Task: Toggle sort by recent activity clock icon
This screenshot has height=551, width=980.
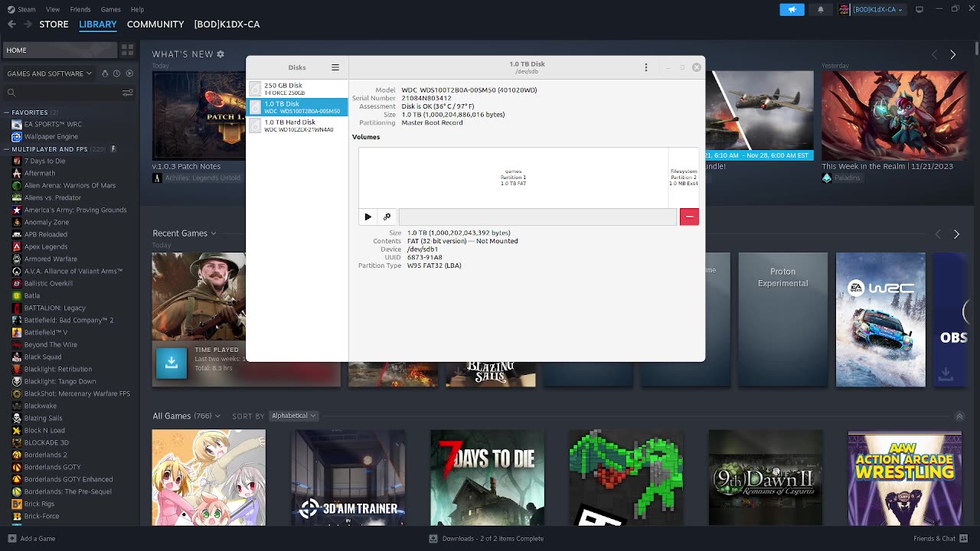Action: (x=116, y=73)
